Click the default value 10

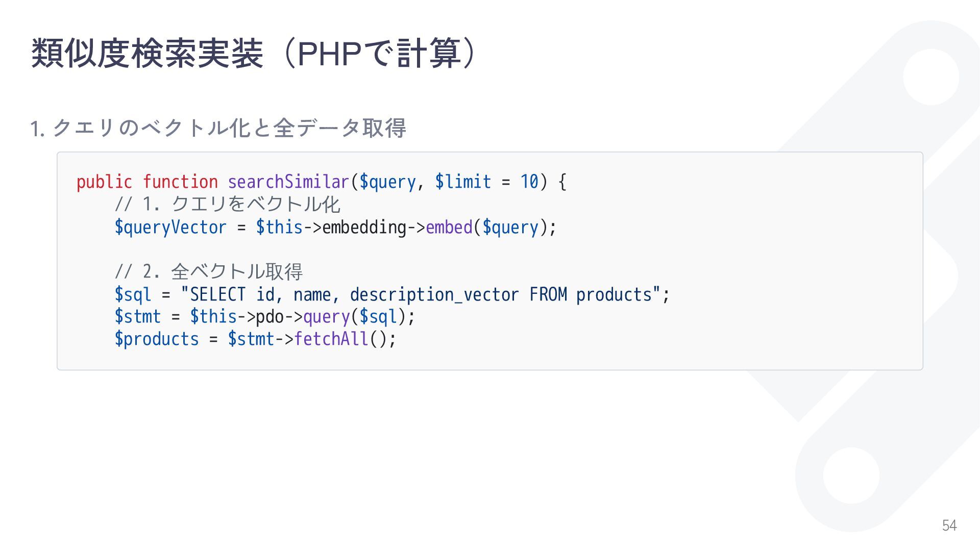[529, 182]
